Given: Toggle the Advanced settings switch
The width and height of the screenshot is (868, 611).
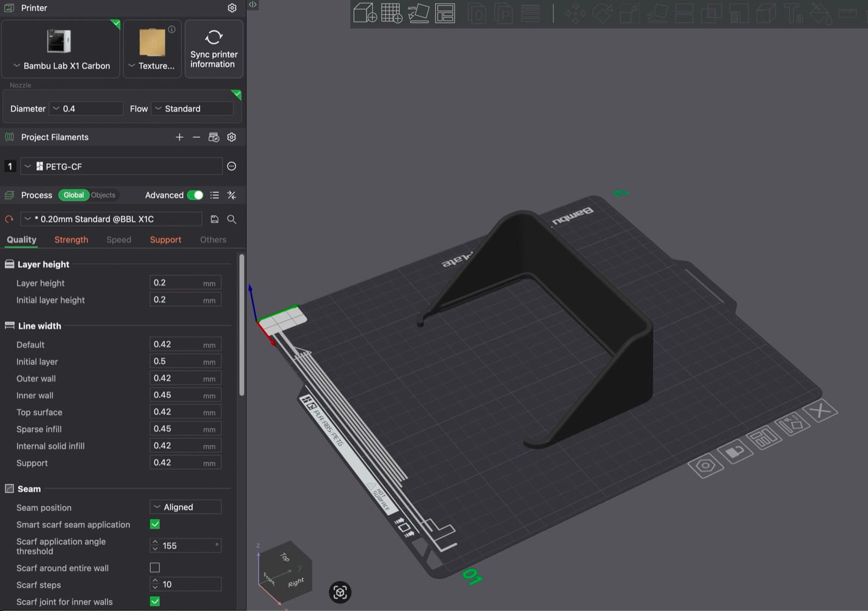Looking at the screenshot, I should point(195,195).
